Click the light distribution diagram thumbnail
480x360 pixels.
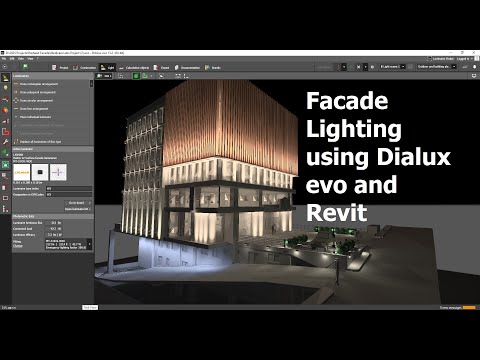point(58,172)
